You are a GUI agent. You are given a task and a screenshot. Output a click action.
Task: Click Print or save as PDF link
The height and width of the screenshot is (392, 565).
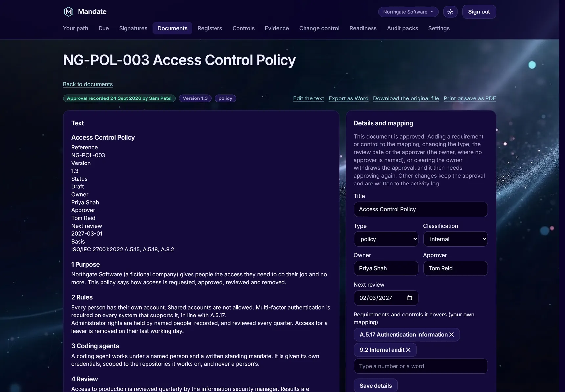(x=470, y=98)
